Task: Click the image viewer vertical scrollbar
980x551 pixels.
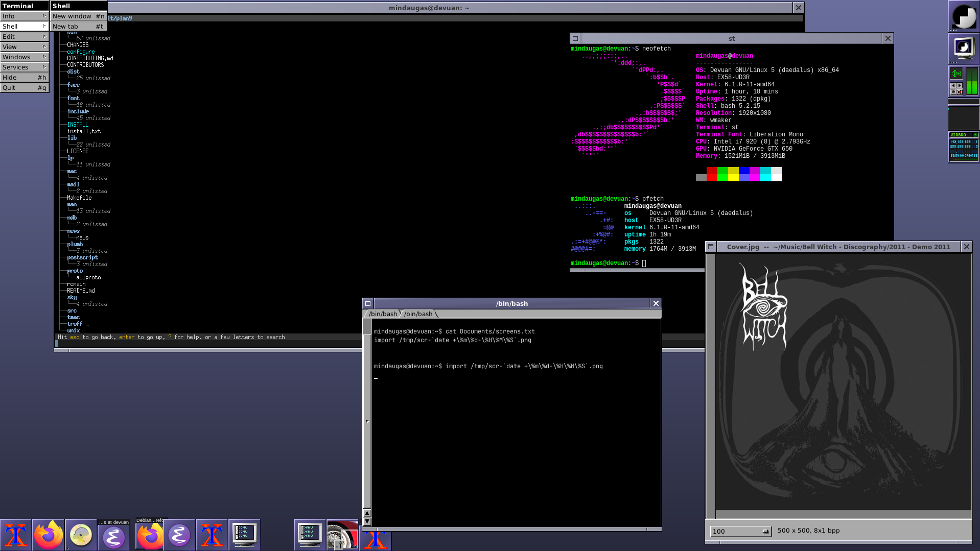Action: click(x=710, y=386)
